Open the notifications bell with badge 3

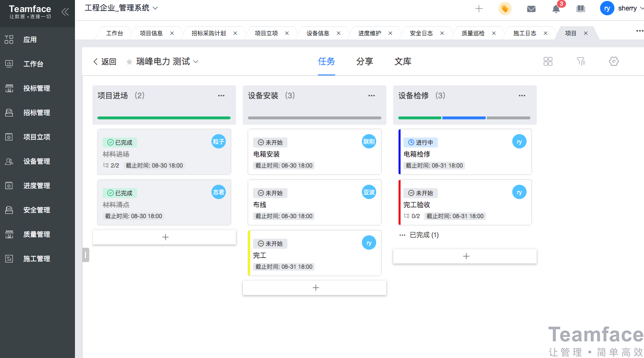tap(555, 9)
